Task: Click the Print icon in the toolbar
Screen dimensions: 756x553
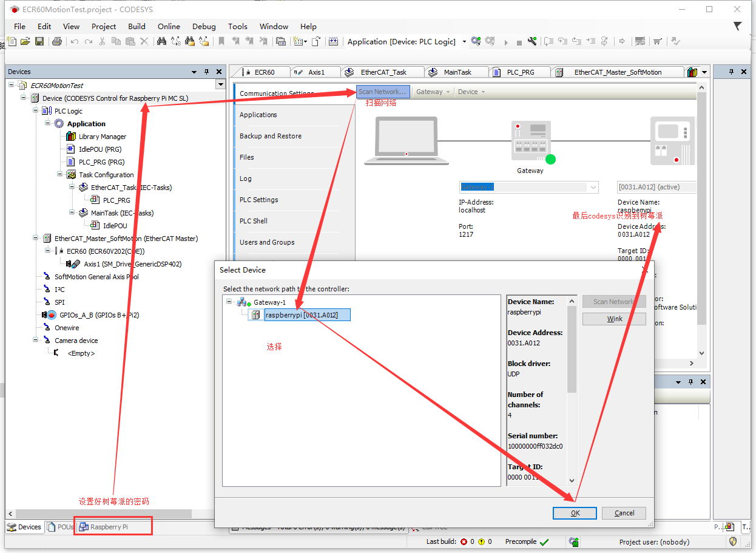Action: [x=57, y=41]
